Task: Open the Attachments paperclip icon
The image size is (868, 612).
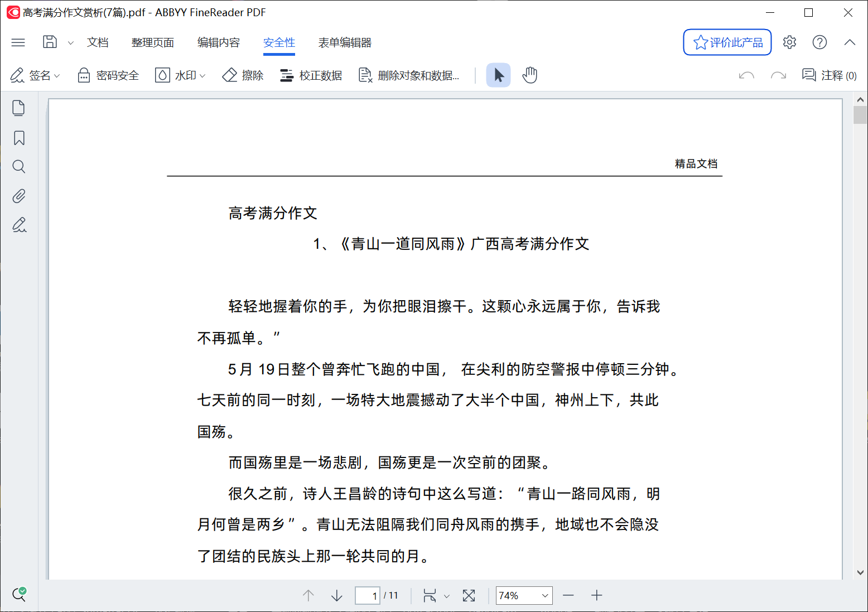Action: click(x=19, y=196)
